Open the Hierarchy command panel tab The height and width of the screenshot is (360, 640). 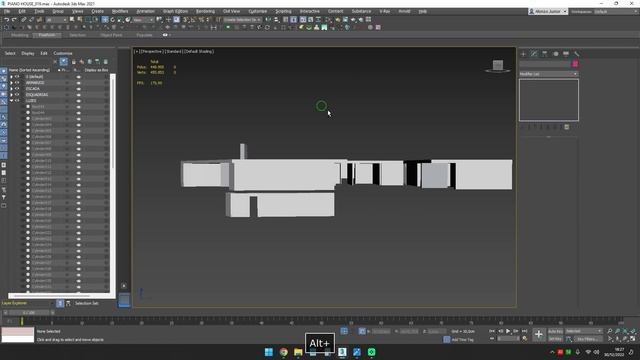544,53
